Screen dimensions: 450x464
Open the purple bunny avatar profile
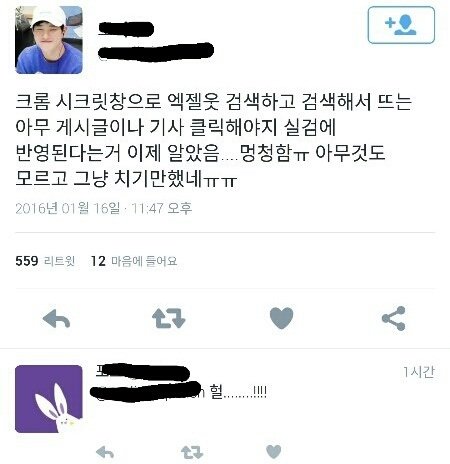[x=49, y=399]
